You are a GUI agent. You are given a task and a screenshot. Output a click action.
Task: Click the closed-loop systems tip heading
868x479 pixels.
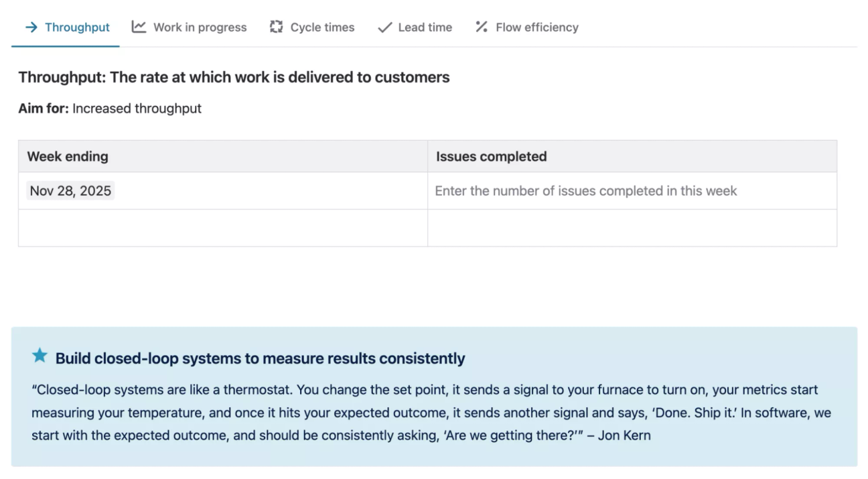coord(261,358)
